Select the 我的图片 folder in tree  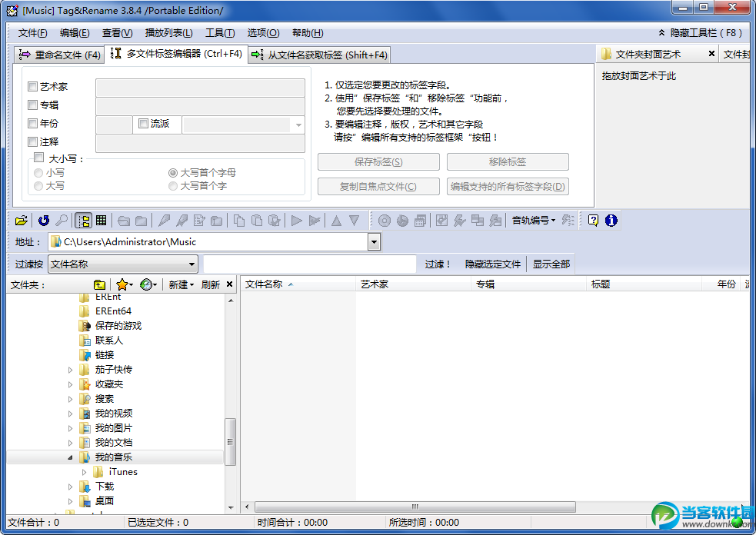click(x=114, y=428)
